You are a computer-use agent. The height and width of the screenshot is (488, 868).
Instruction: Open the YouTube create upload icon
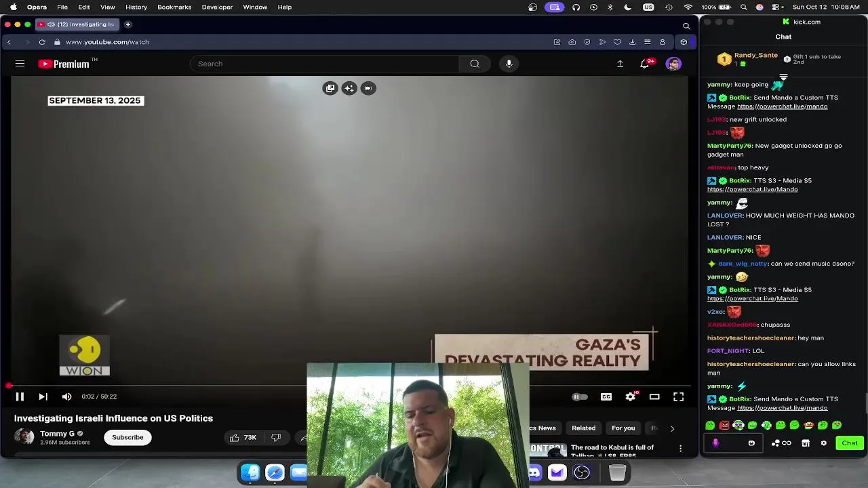(620, 64)
